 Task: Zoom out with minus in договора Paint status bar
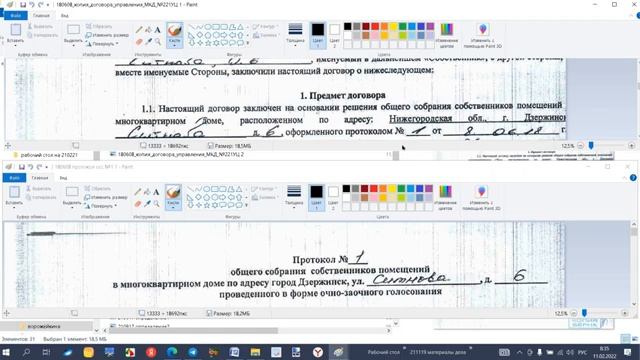point(580,145)
